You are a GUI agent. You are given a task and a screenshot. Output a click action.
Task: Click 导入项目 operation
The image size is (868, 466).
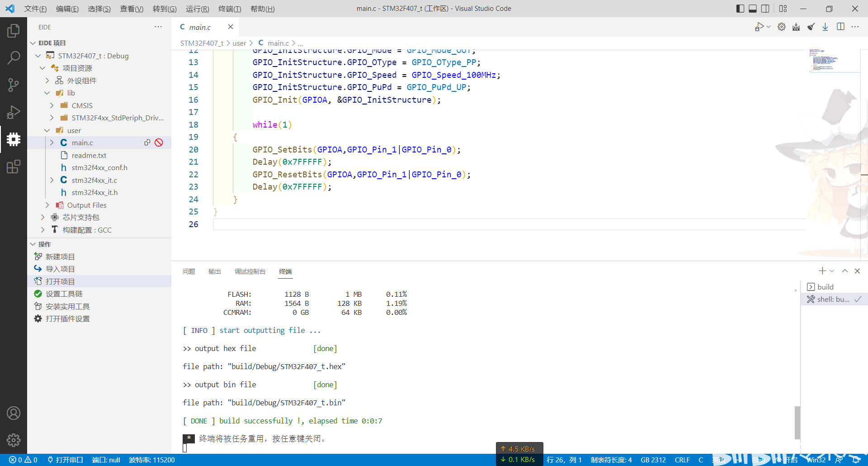click(x=99, y=269)
